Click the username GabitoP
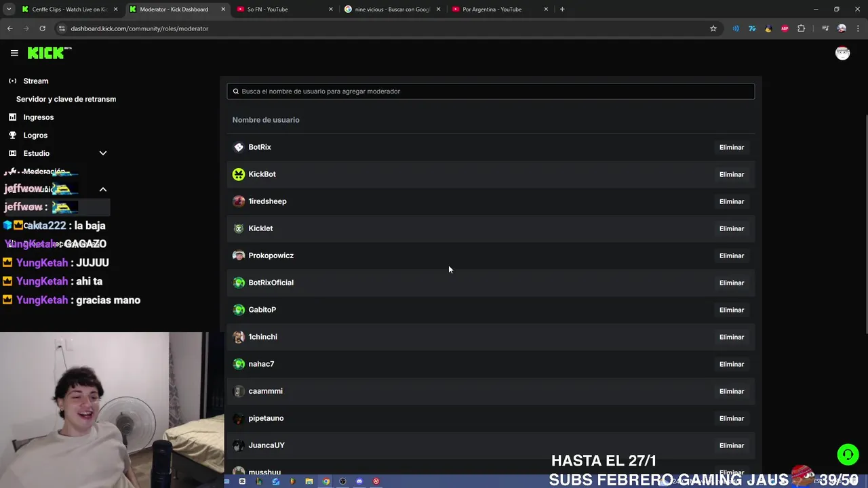Image resolution: width=868 pixels, height=488 pixels. (x=262, y=310)
